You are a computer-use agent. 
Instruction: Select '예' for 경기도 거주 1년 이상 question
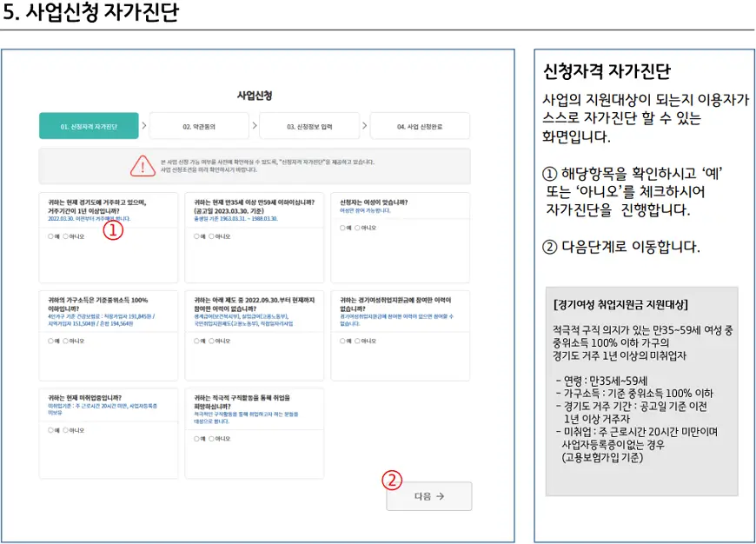tap(51, 236)
